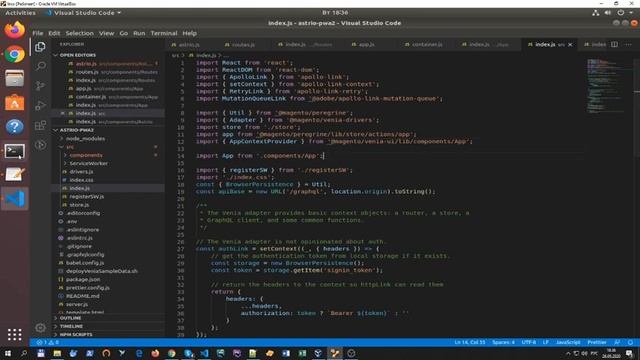Screen dimensions: 640x360
Task: Collapse the OPEN EDITORS section
Action: [78, 55]
